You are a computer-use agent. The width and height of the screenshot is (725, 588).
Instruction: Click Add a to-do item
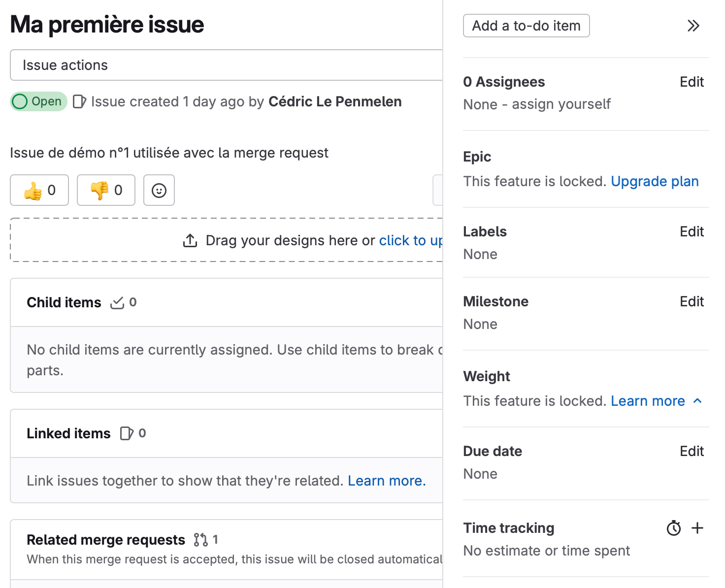tap(526, 25)
